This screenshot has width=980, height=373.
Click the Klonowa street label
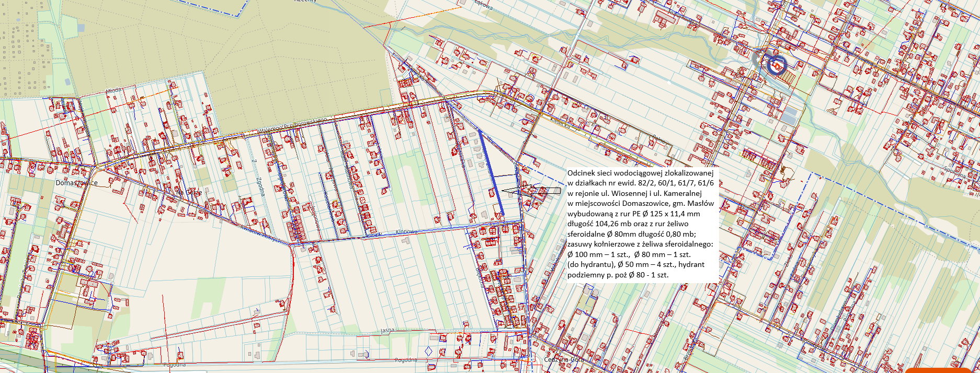(x=406, y=231)
